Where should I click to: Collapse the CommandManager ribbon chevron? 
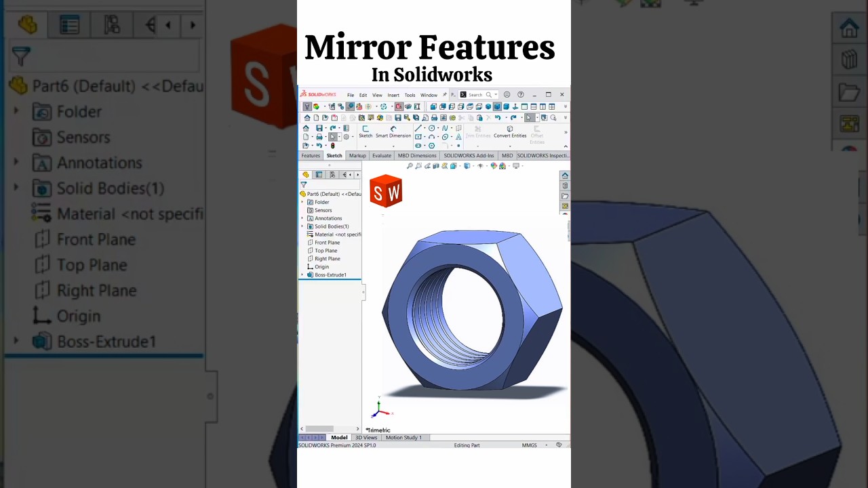566,146
